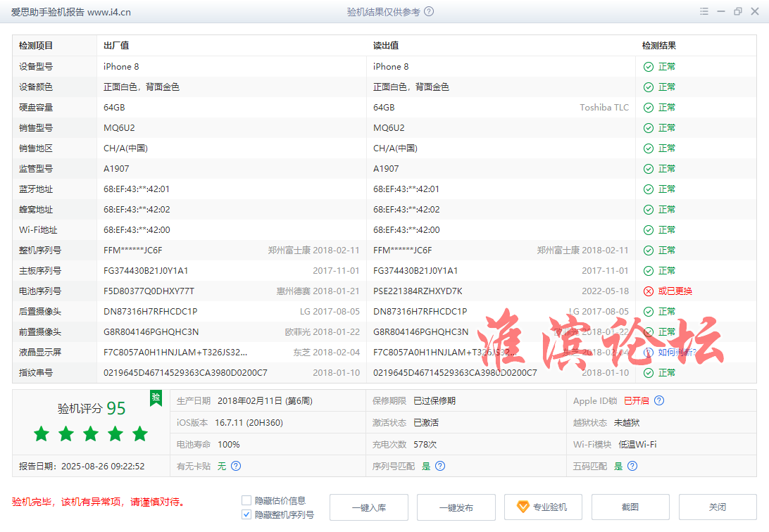Open help icon next to 有无卡贴 无
Image resolution: width=769 pixels, height=532 pixels.
[236, 466]
